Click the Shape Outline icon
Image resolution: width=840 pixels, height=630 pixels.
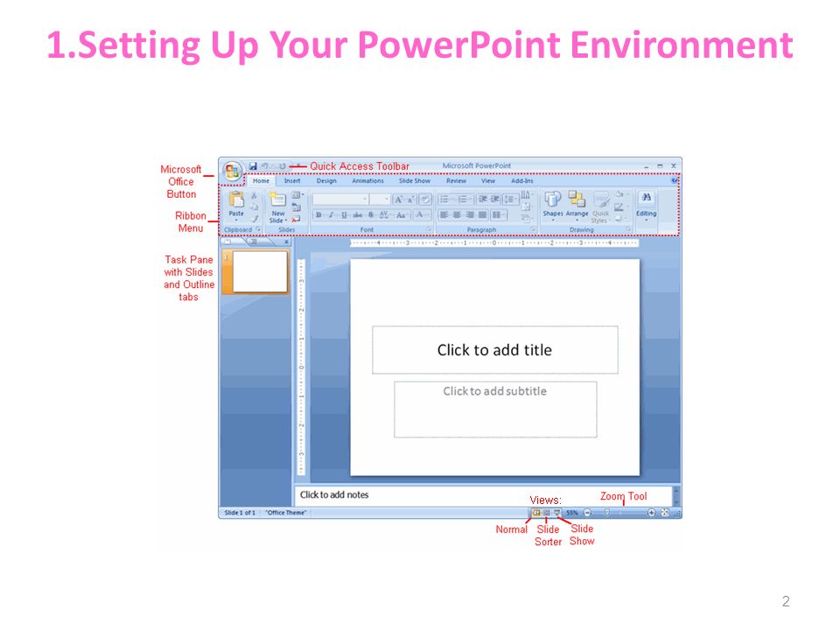click(x=619, y=206)
